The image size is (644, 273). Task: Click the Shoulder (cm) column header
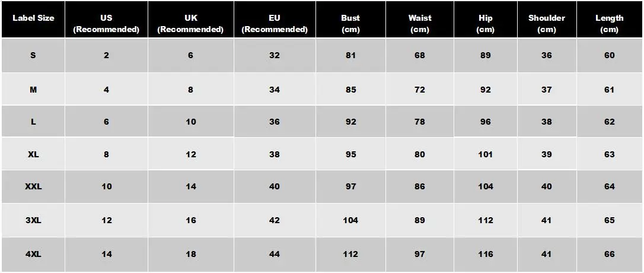pos(546,23)
